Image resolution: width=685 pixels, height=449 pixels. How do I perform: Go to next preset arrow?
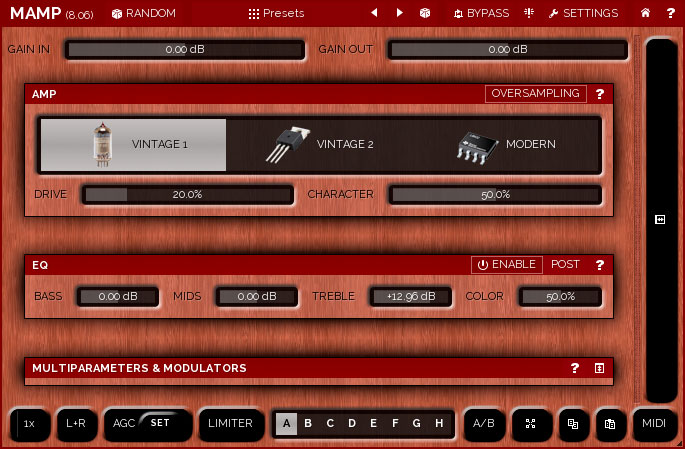pos(399,13)
